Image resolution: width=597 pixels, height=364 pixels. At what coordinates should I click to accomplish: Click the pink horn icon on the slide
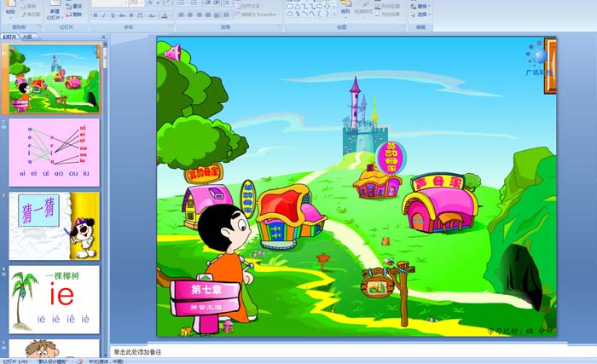click(x=173, y=53)
